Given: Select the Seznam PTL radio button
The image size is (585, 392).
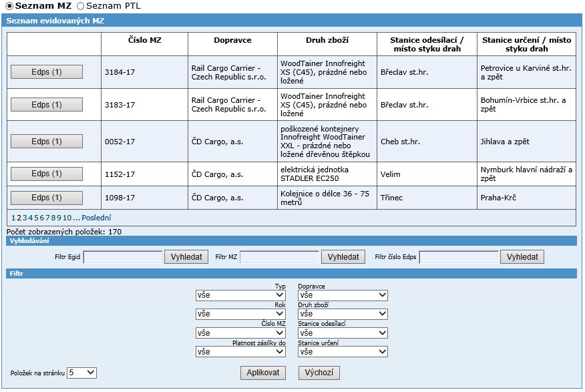Looking at the screenshot, I should (x=80, y=6).
